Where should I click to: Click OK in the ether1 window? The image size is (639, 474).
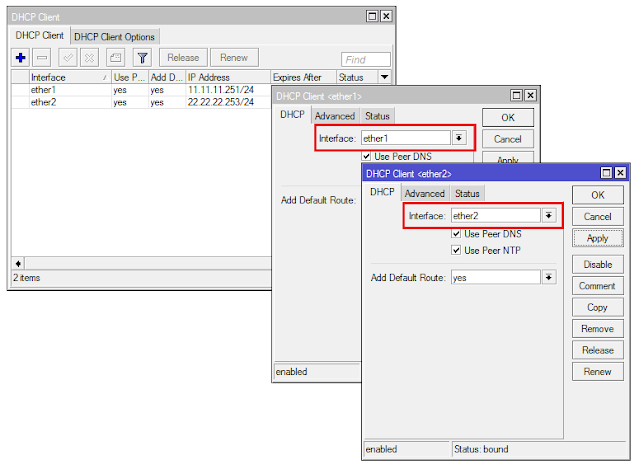pos(508,118)
